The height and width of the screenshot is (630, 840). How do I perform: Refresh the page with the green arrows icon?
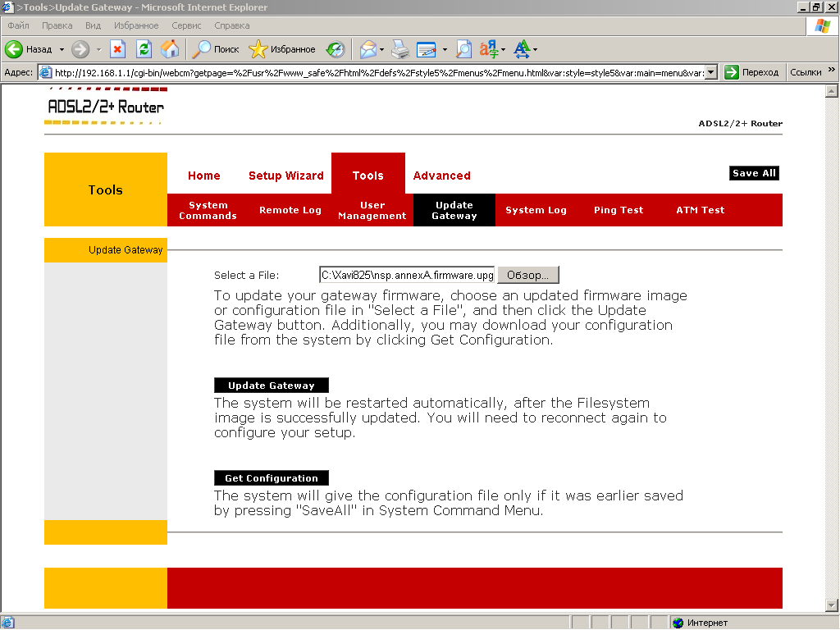click(x=144, y=49)
